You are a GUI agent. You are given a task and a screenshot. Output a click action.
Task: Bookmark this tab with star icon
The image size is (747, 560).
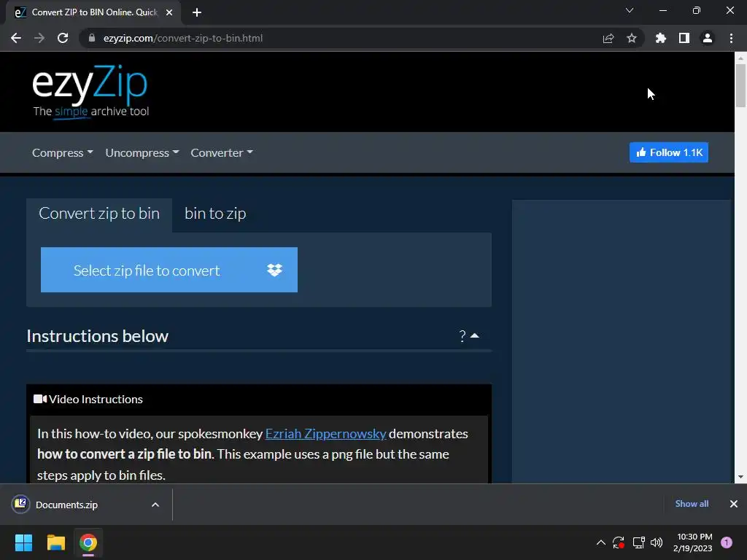[632, 38]
